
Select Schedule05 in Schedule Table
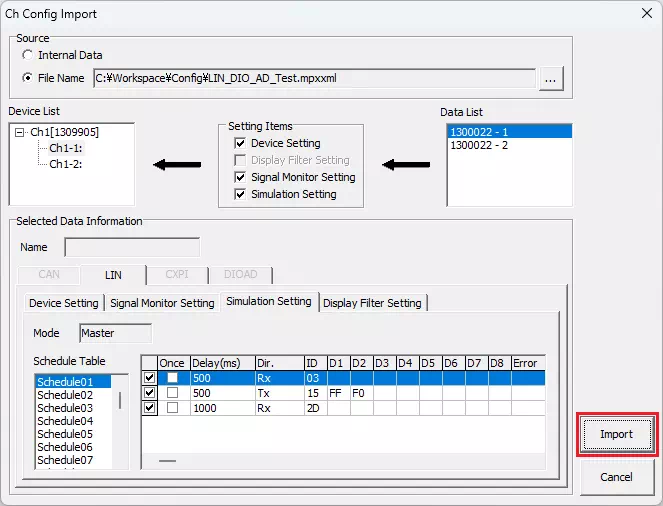coord(74,434)
